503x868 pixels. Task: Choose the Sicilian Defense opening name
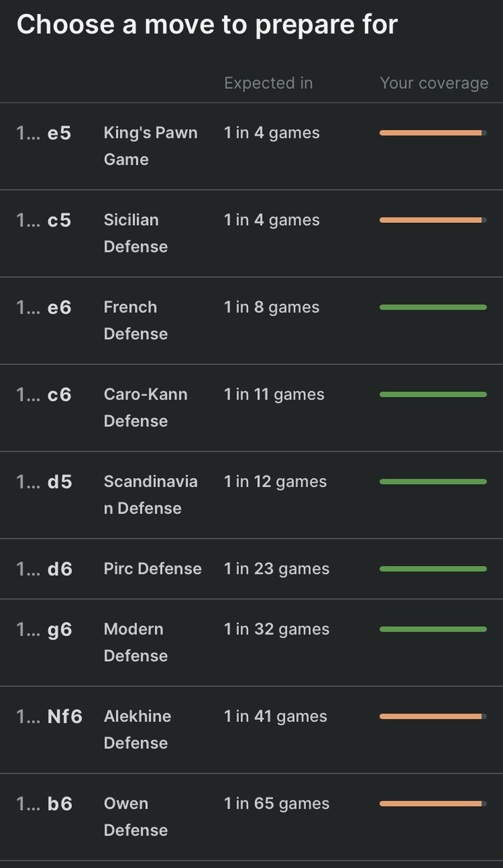click(x=136, y=233)
